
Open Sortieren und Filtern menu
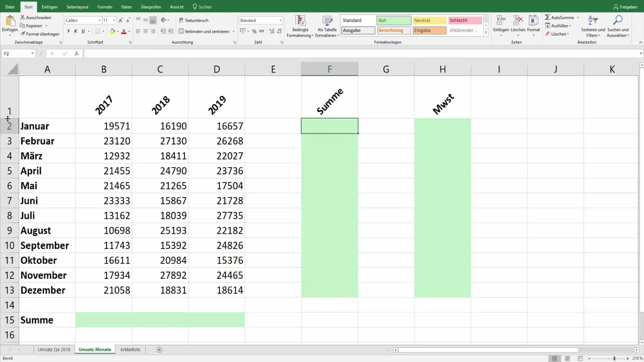pos(593,26)
